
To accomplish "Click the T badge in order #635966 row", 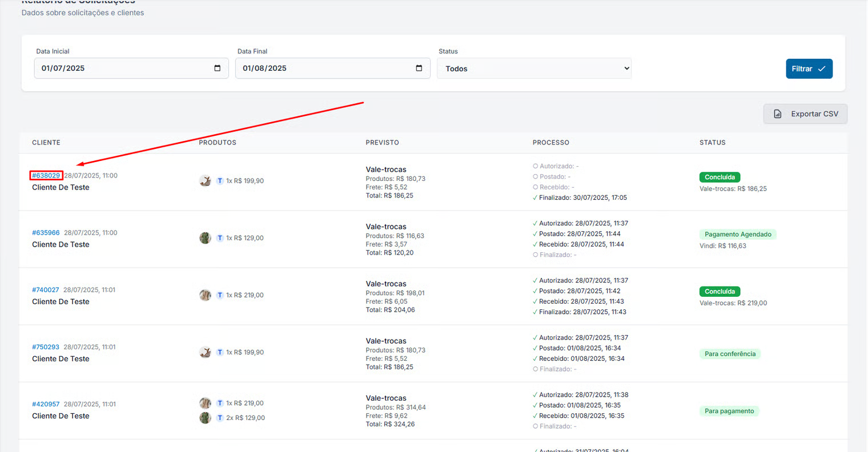I will pyautogui.click(x=220, y=238).
